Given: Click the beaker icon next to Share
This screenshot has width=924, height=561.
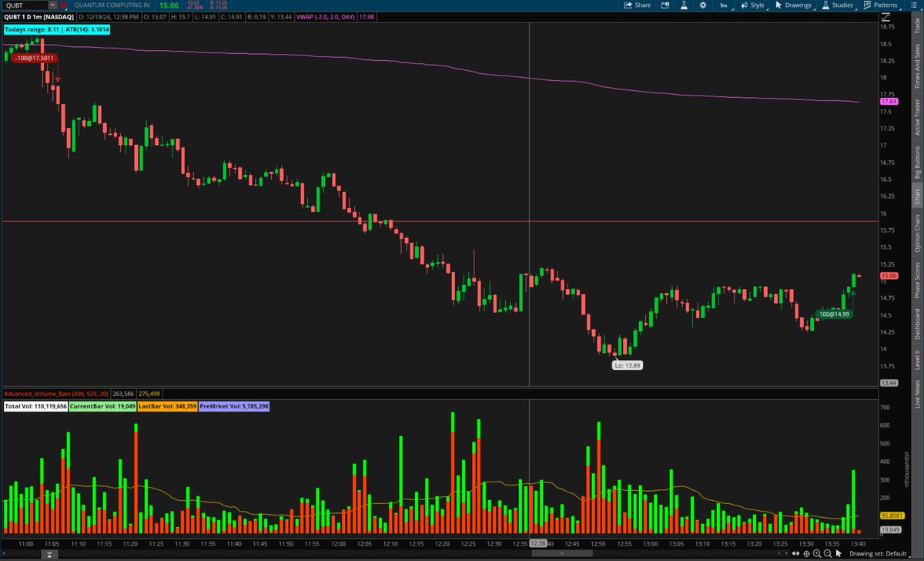Looking at the screenshot, I should (x=684, y=5).
